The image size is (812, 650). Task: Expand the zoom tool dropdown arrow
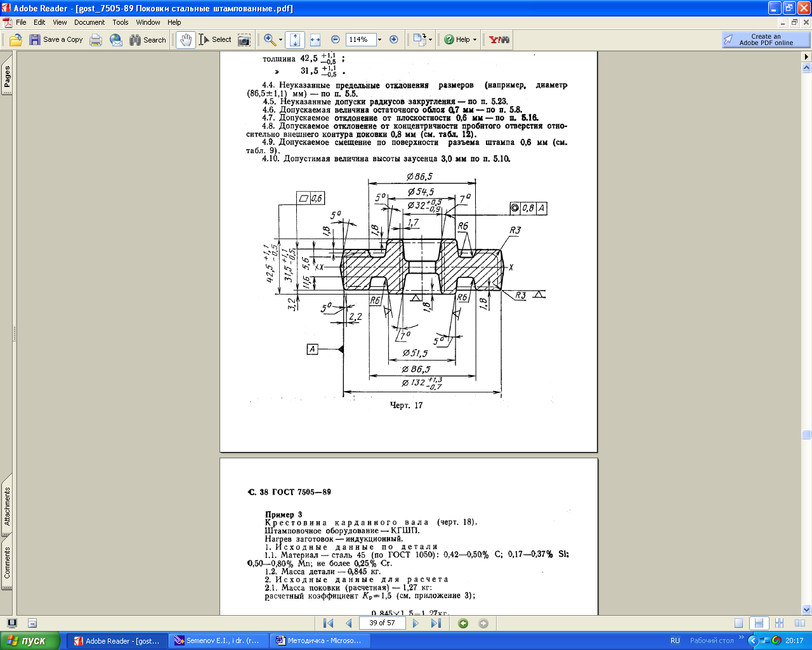click(280, 40)
